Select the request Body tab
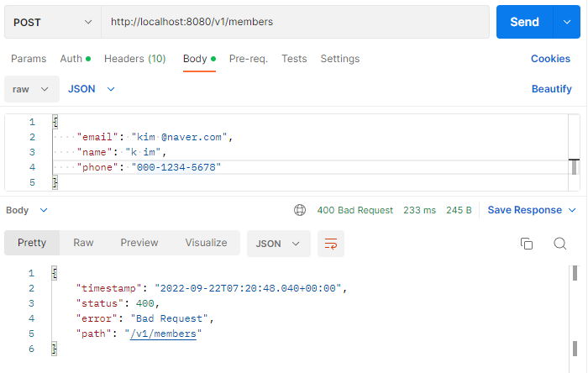This screenshot has height=373, width=588. click(199, 59)
